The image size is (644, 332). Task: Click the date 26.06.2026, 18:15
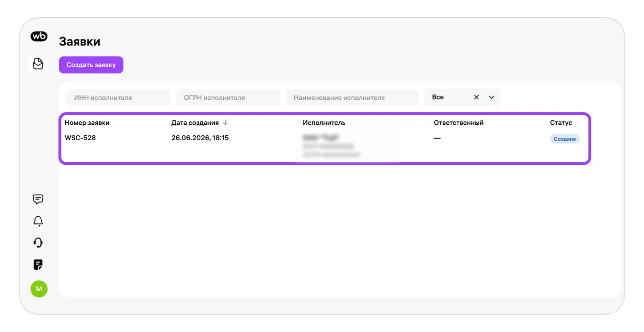(200, 138)
